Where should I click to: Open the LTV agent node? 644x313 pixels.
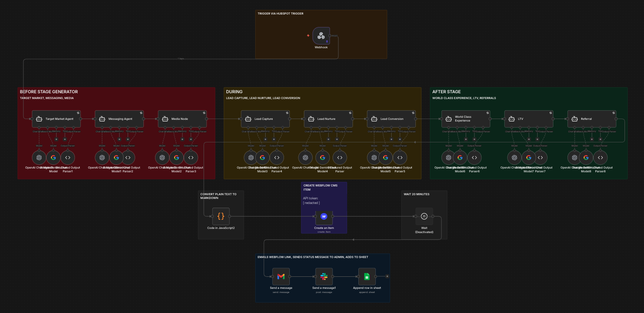pyautogui.click(x=529, y=119)
